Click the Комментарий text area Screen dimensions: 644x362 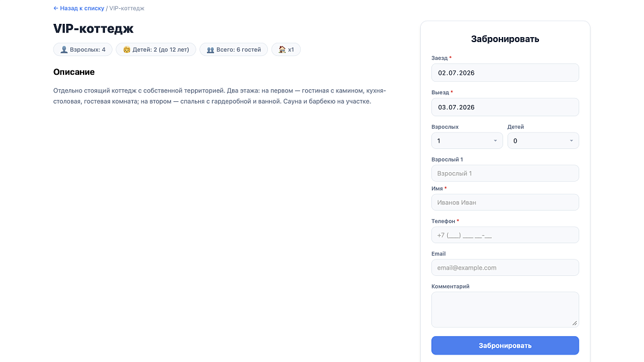pos(505,309)
